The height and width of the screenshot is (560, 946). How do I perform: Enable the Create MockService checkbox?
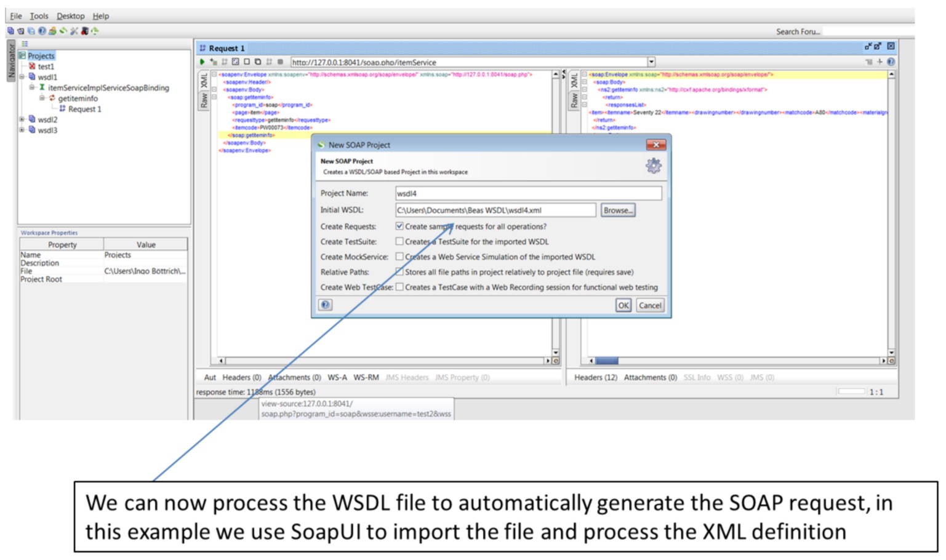[399, 257]
